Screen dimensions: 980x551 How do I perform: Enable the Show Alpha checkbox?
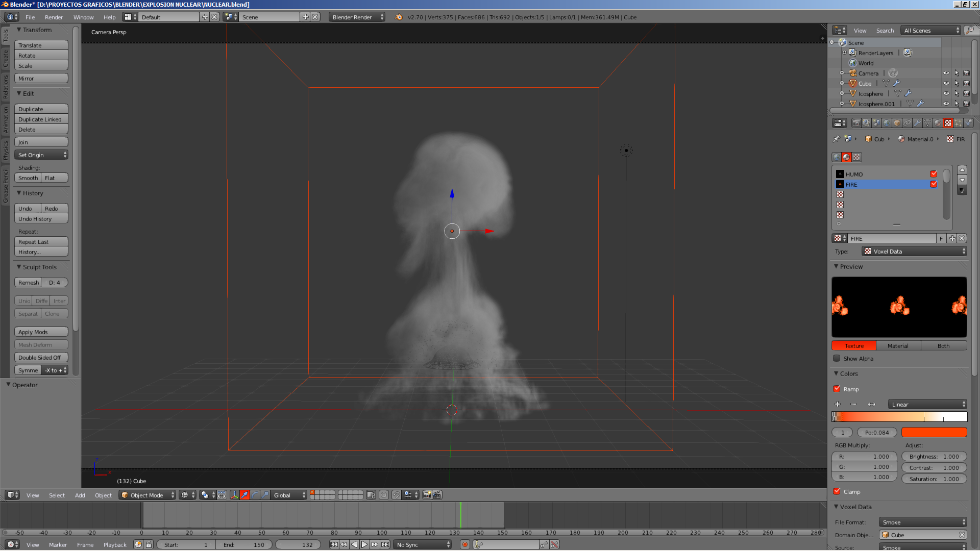point(837,358)
